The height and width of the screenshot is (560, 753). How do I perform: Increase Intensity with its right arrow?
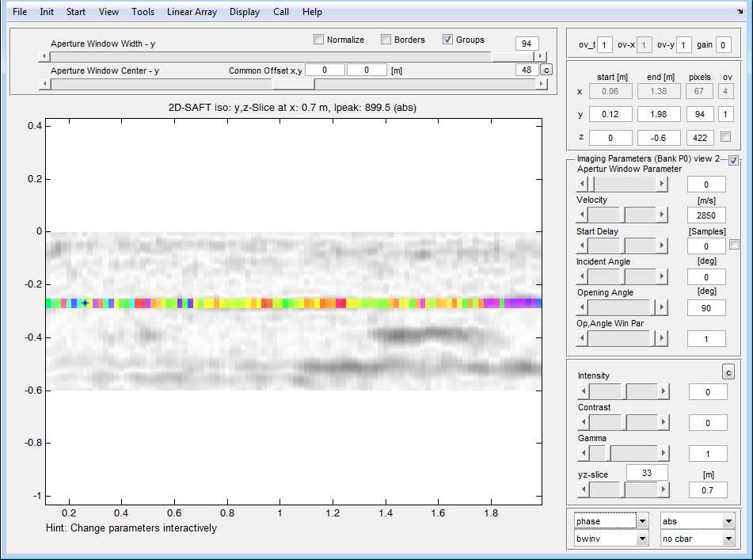664,391
